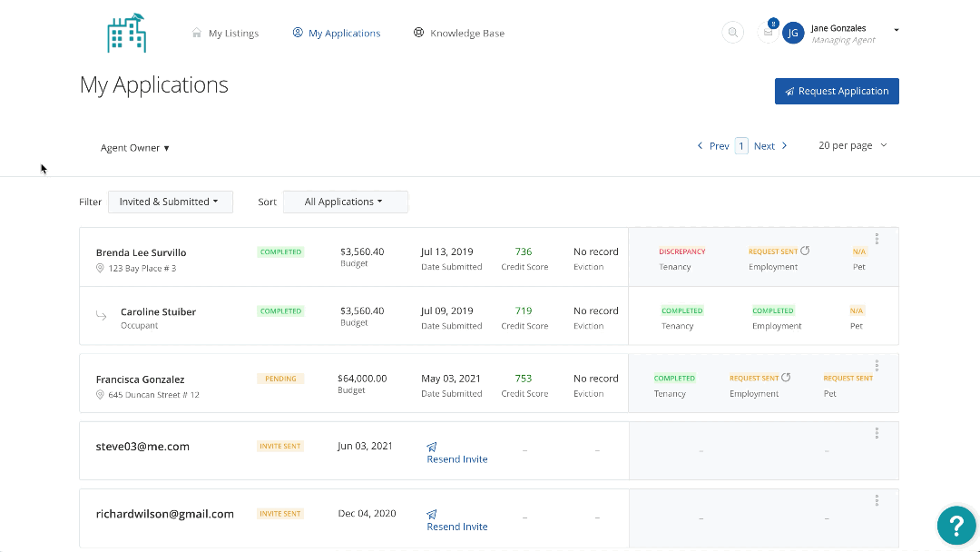Click the JG user avatar

pyautogui.click(x=793, y=33)
